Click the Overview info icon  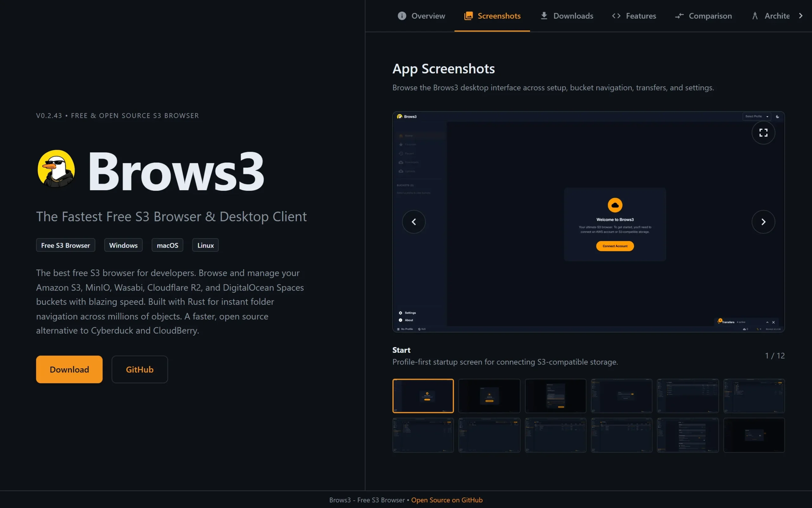coord(402,16)
